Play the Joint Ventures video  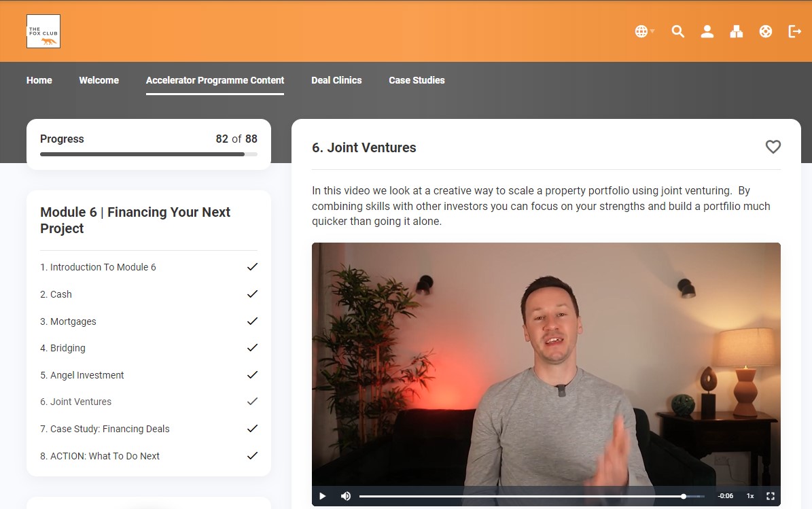pyautogui.click(x=323, y=496)
